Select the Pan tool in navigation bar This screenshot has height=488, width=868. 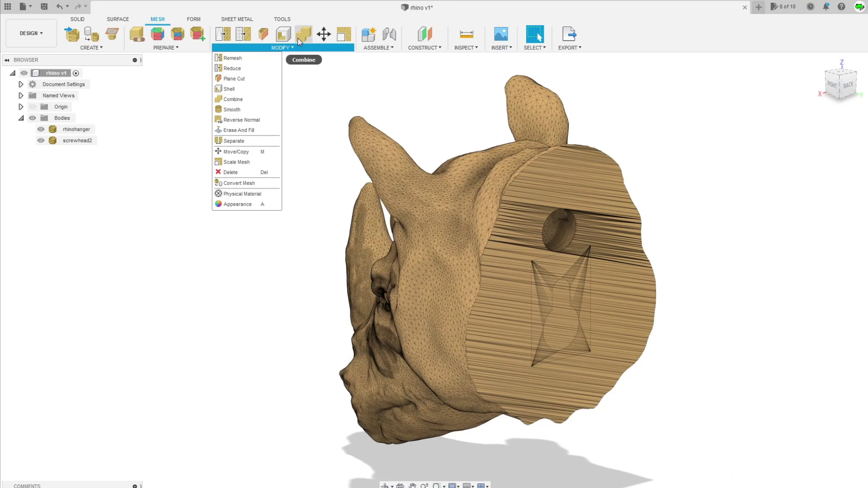tap(412, 486)
